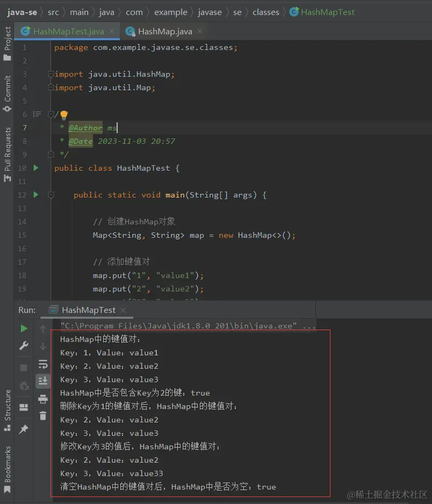Open the Commit tool window
The image size is (432, 504).
point(7,93)
